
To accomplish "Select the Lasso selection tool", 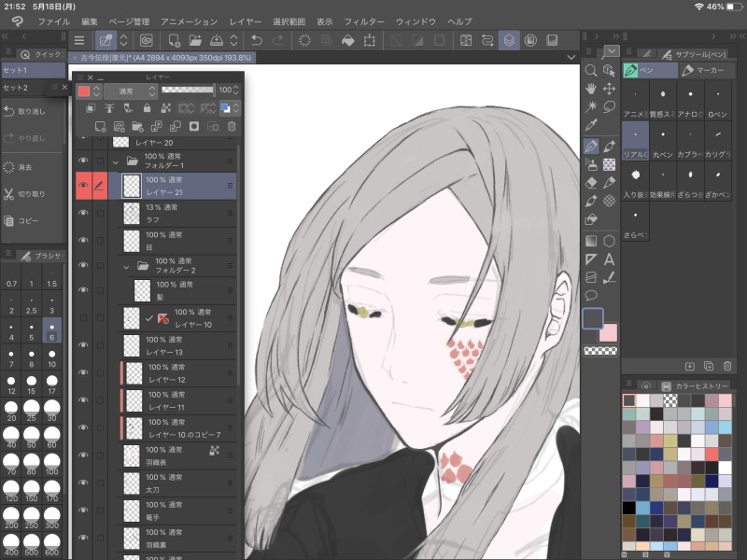I will [x=609, y=106].
